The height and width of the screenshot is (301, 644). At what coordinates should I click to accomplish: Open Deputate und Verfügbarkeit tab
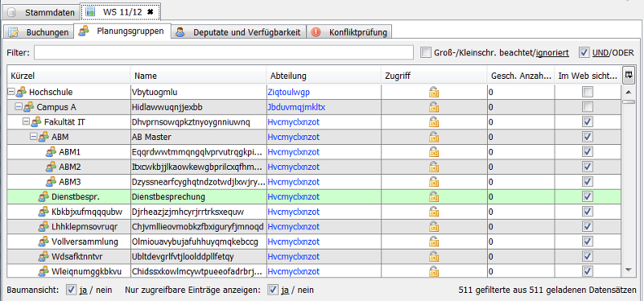coord(239,32)
